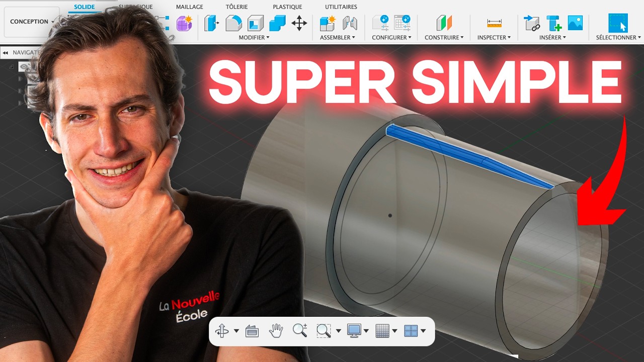Switch to the SOLIDE tab

click(84, 7)
